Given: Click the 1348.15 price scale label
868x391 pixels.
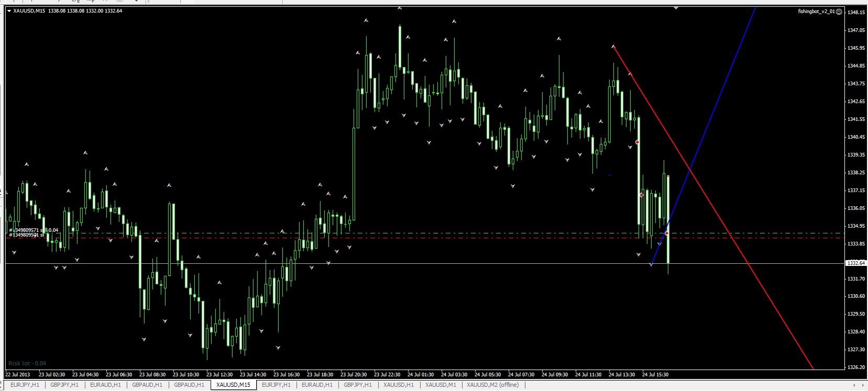Looking at the screenshot, I should pyautogui.click(x=856, y=12).
